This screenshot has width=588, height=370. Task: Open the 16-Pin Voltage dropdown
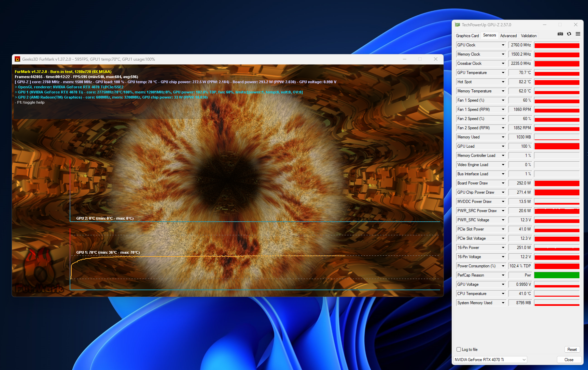coord(503,257)
